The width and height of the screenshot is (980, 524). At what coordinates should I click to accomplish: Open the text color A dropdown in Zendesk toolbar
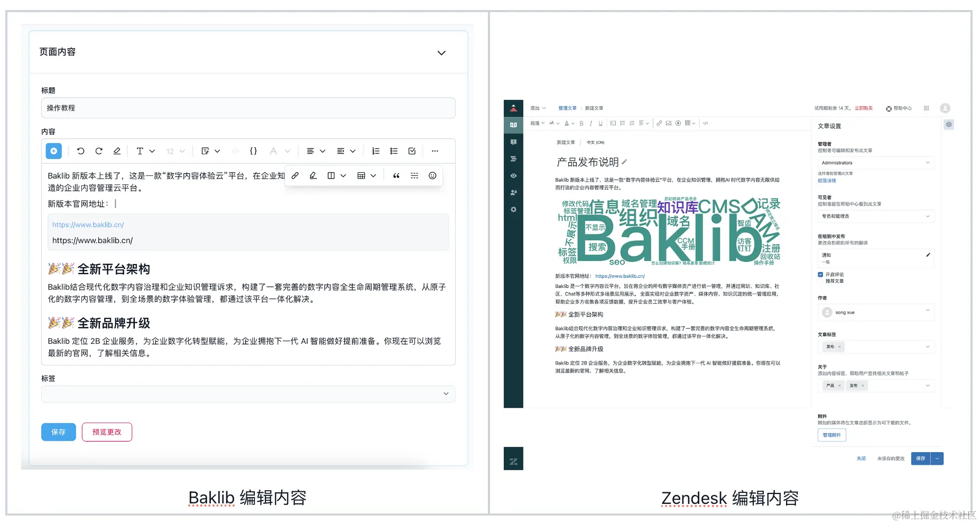click(569, 124)
